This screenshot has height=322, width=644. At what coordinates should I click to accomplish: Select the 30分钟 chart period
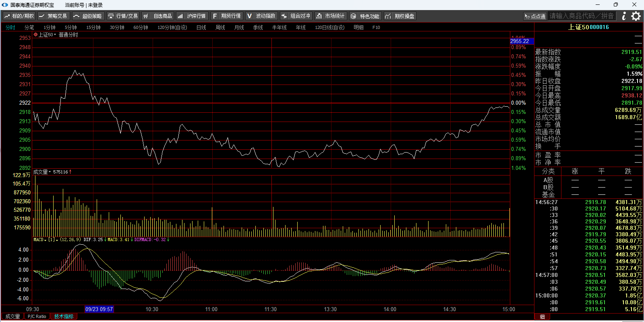[117, 27]
